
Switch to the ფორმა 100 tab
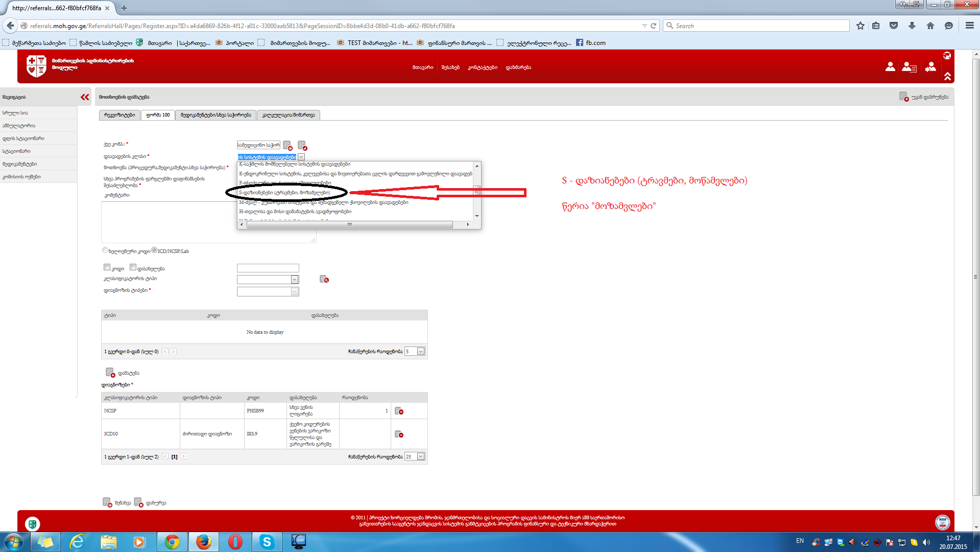[x=158, y=115]
